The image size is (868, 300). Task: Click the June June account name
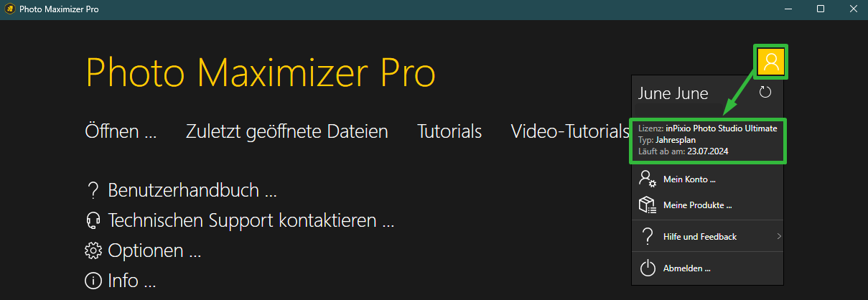673,93
